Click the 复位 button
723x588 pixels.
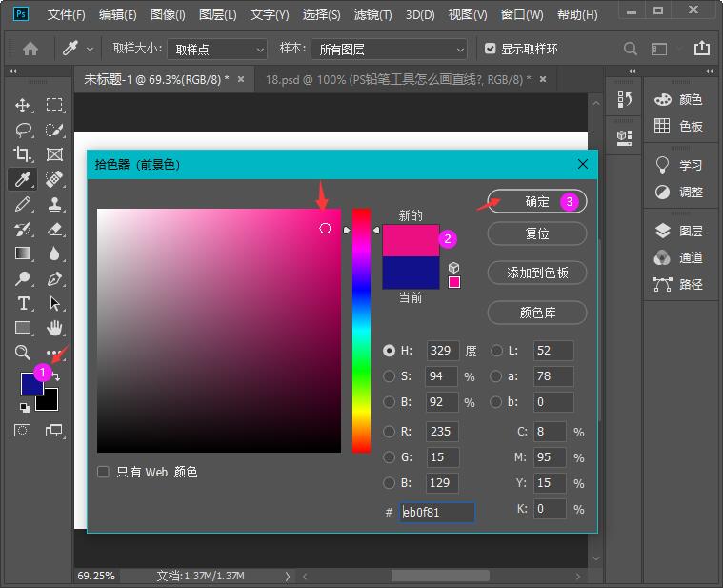(537, 233)
